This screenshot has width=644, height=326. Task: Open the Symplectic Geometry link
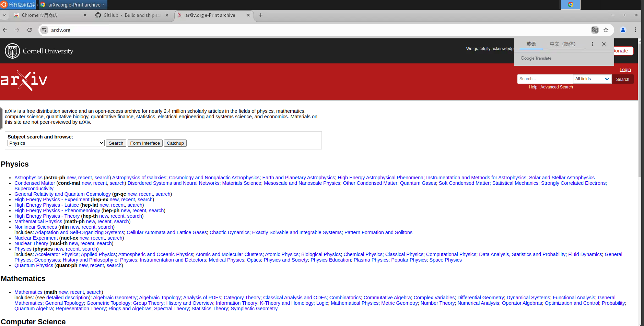click(254, 309)
